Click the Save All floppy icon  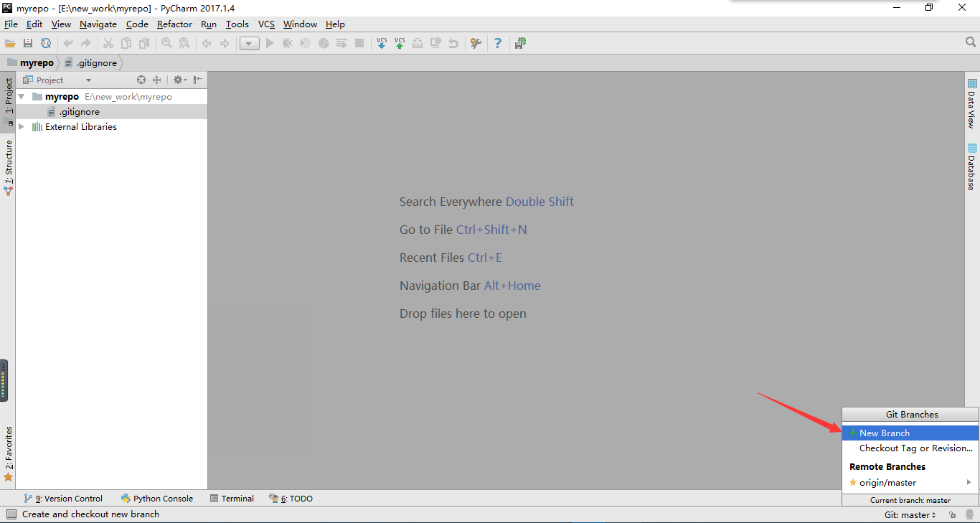28,44
